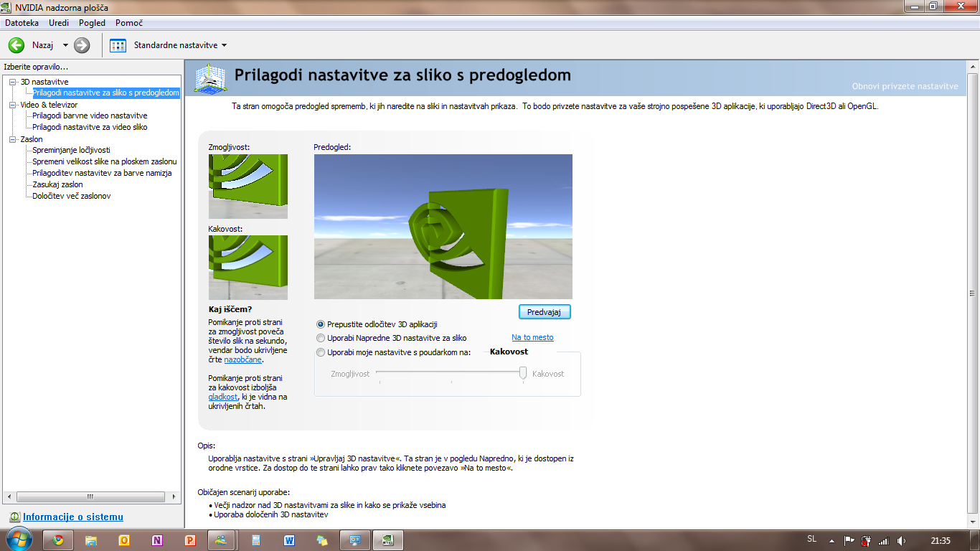Open PowerPoint from the taskbar
The height and width of the screenshot is (551, 980).
coord(190,540)
